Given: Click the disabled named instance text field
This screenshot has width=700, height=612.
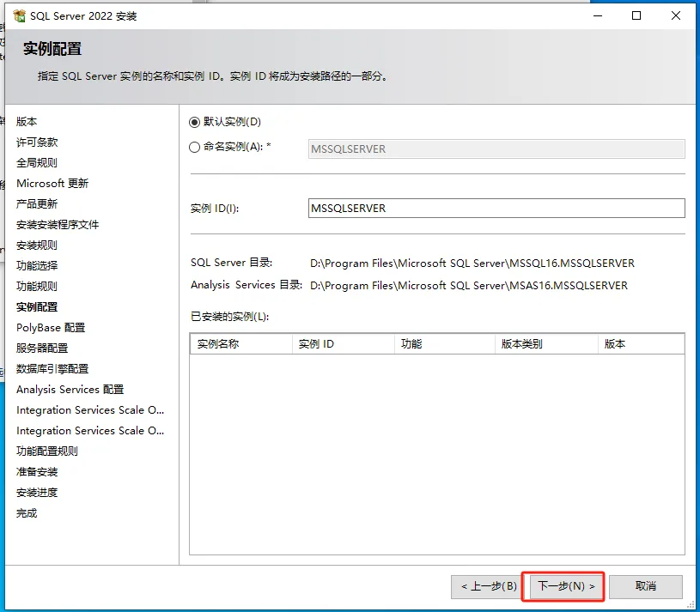Looking at the screenshot, I should click(496, 149).
